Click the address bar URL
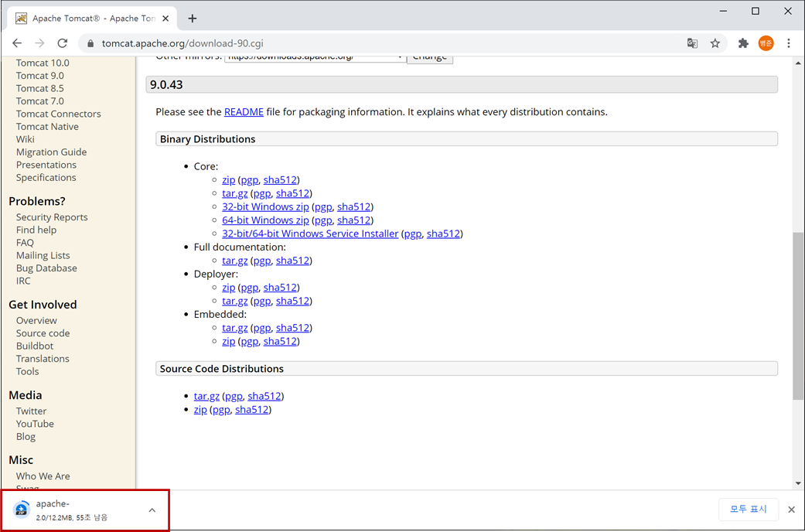The image size is (805, 532). pyautogui.click(x=182, y=43)
